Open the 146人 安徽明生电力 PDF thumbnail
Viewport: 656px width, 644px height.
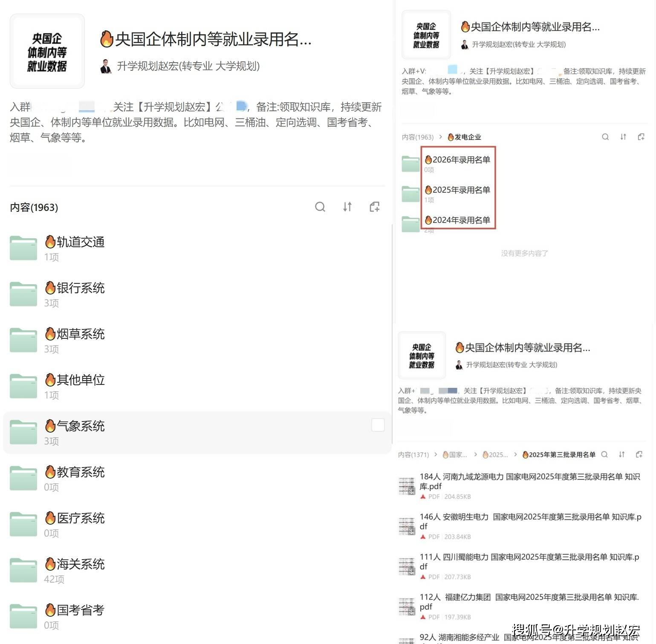pyautogui.click(x=407, y=526)
